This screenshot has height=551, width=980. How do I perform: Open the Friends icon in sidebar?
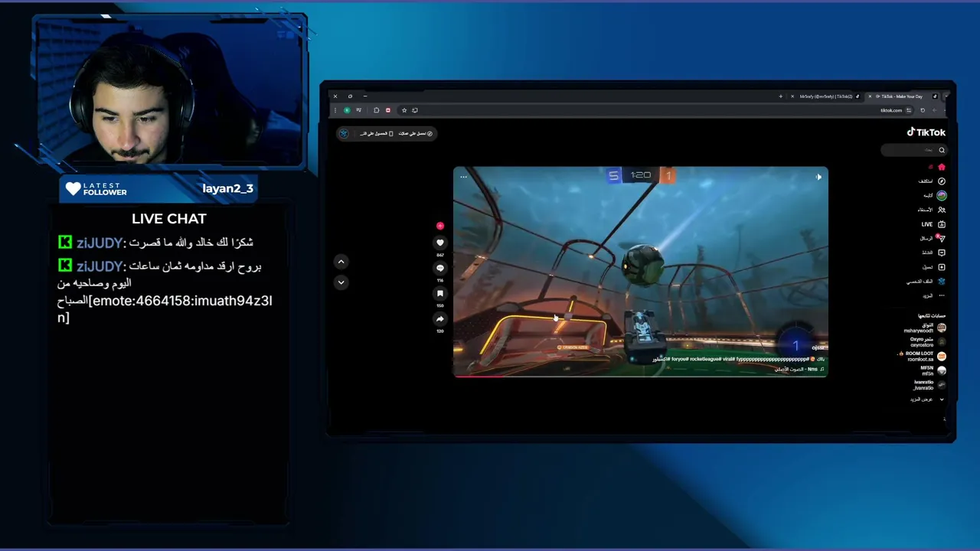click(942, 210)
